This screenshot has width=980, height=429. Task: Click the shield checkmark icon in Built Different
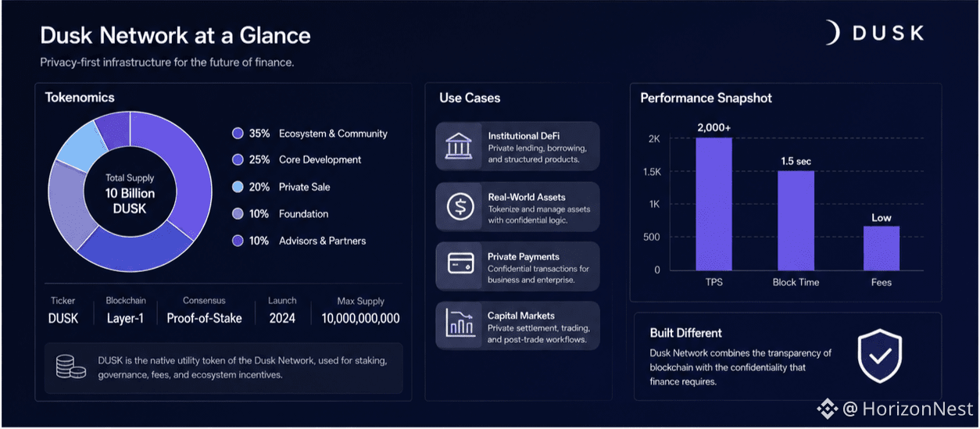880,356
